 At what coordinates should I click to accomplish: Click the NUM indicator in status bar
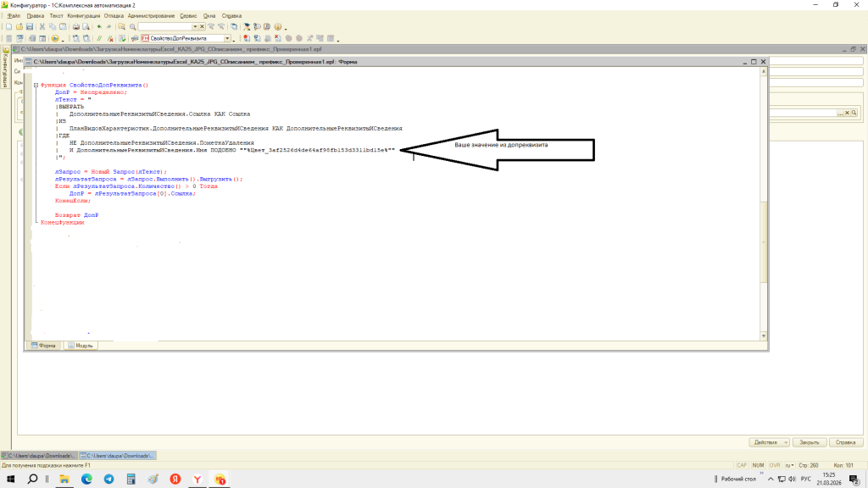(x=759, y=465)
